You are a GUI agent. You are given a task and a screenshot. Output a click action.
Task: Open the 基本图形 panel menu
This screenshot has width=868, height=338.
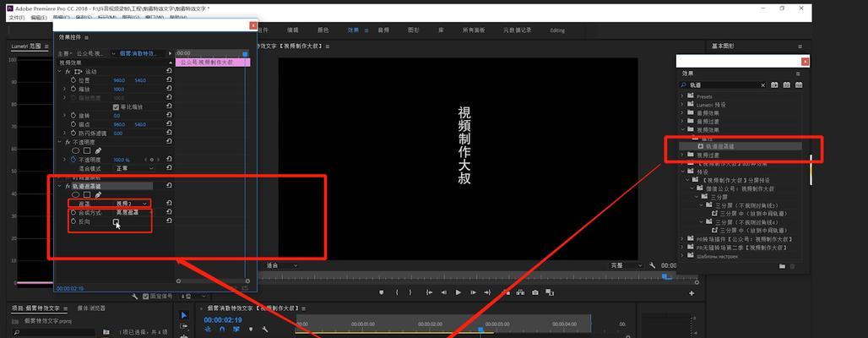[x=800, y=46]
